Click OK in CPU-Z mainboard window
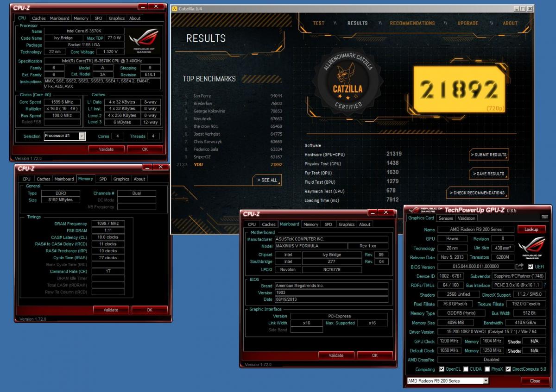The image size is (556, 392). click(x=375, y=355)
